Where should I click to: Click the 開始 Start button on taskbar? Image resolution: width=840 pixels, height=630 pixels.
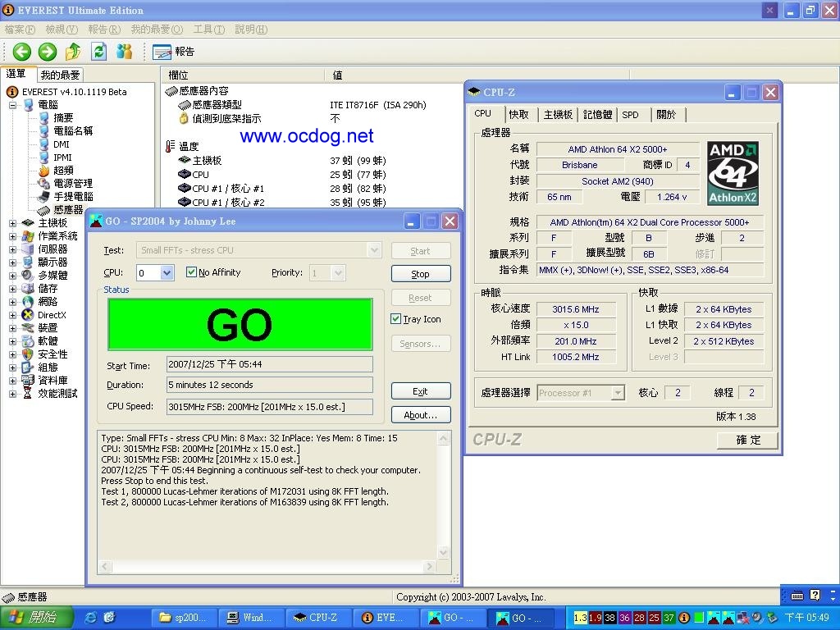coord(35,618)
